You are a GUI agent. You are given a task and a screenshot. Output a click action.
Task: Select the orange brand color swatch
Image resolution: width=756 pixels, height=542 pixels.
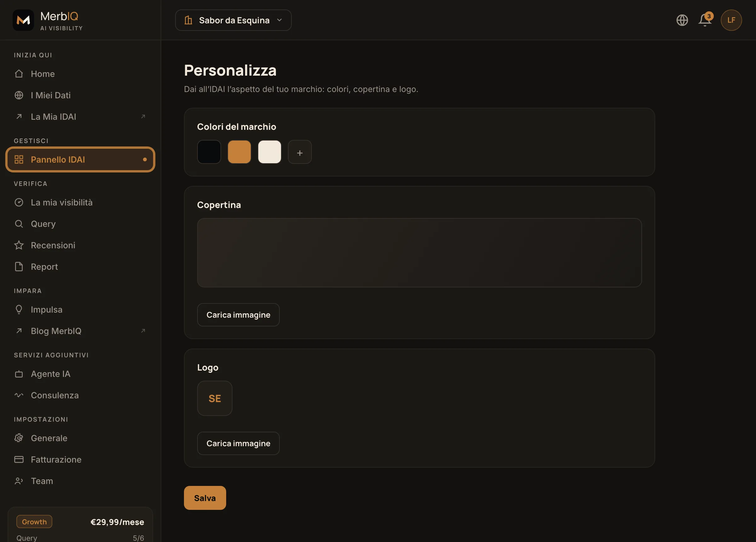[x=239, y=152]
